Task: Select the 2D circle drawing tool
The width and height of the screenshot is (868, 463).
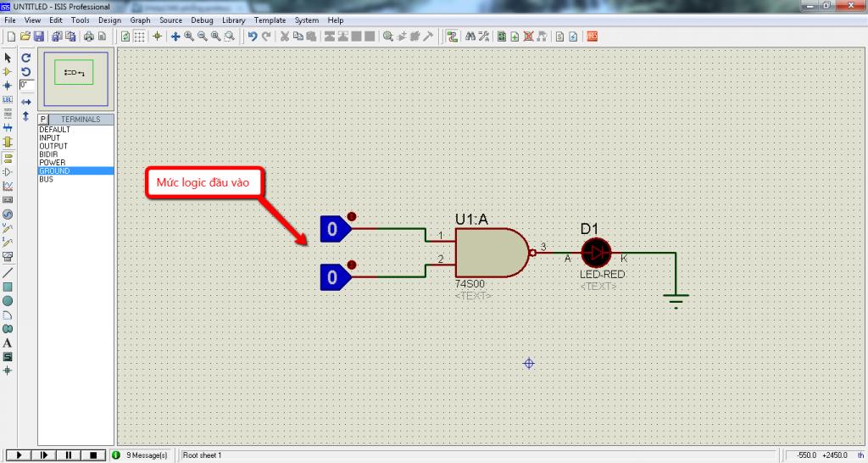Action: tap(8, 301)
